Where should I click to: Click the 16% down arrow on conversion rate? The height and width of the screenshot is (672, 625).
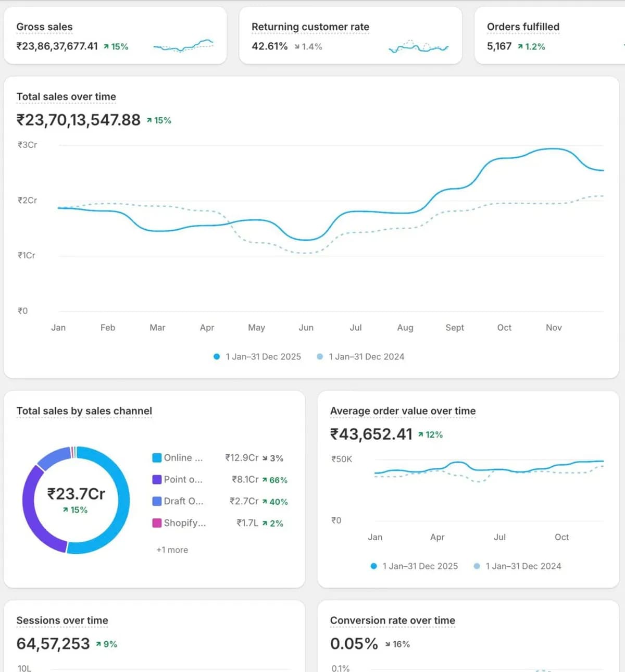(397, 644)
